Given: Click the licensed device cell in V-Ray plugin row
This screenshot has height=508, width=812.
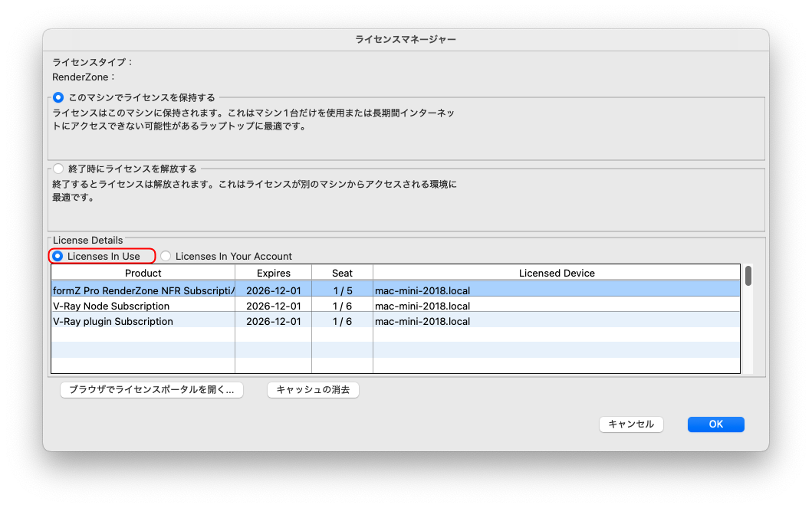Looking at the screenshot, I should pyautogui.click(x=422, y=321).
